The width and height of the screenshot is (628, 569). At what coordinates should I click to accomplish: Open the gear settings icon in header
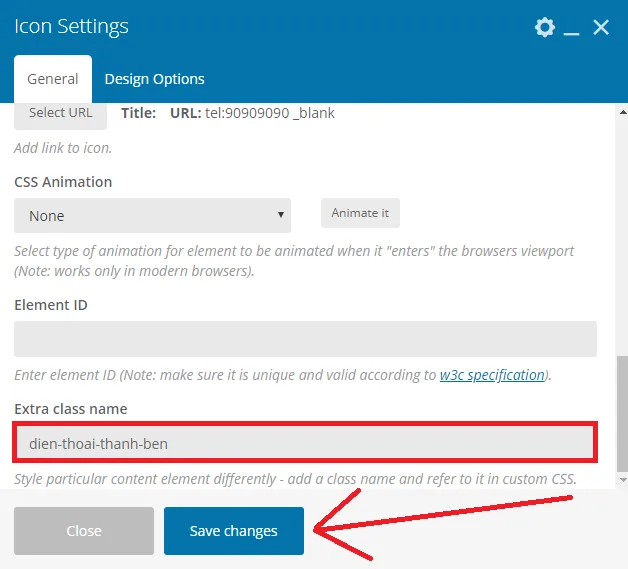(x=545, y=27)
